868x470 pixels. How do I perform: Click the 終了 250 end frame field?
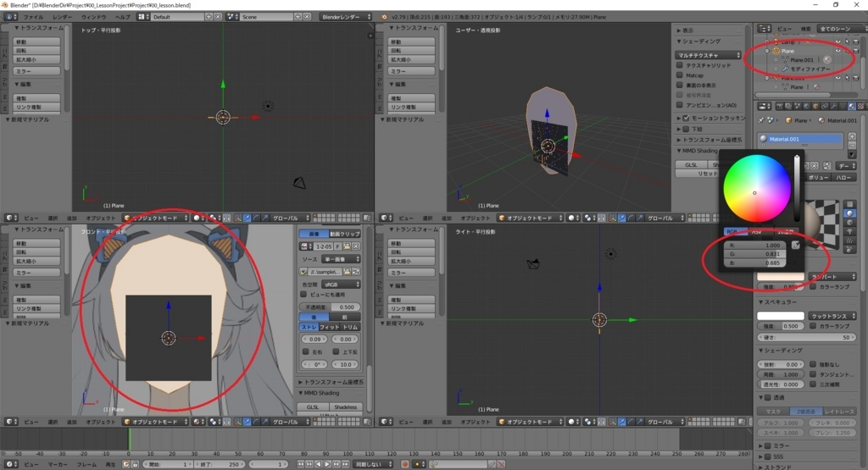click(220, 464)
